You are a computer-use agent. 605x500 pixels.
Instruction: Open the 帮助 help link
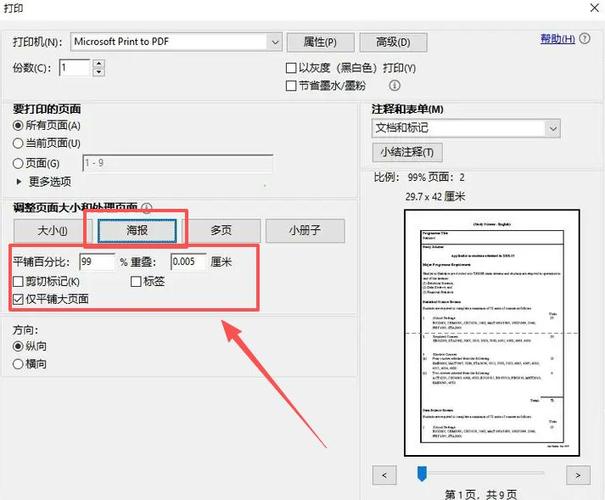[x=558, y=39]
